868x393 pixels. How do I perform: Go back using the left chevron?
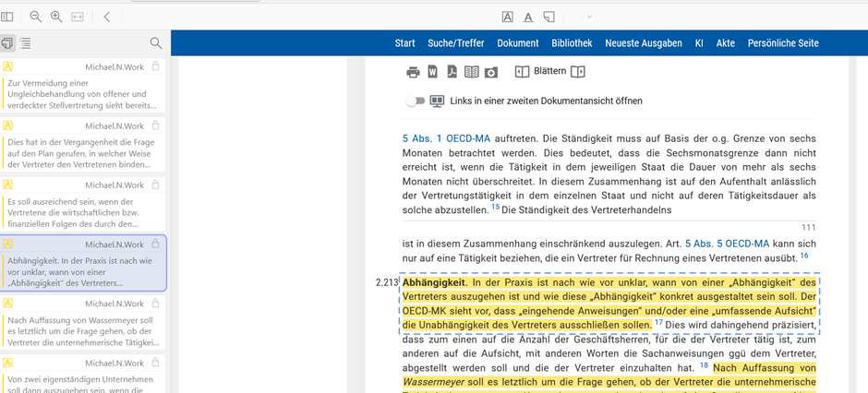[107, 18]
